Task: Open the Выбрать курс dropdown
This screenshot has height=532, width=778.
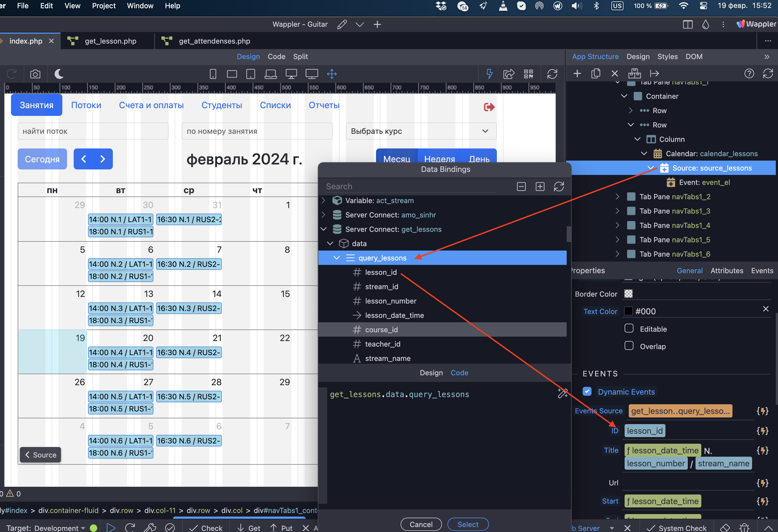Action: point(421,131)
